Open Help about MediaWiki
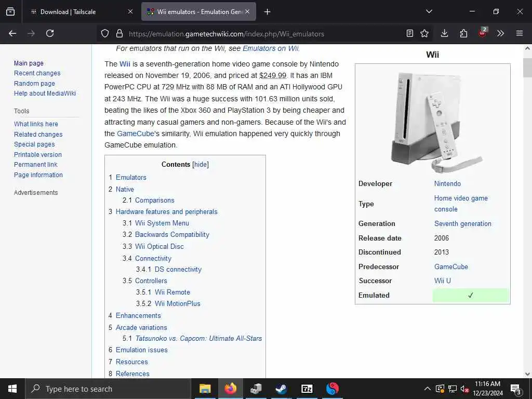Image resolution: width=532 pixels, height=399 pixels. pos(45,94)
